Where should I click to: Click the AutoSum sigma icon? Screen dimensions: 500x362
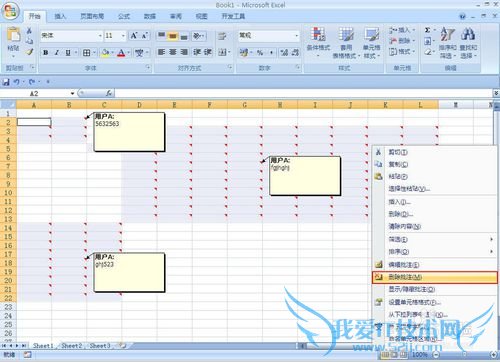427,30
